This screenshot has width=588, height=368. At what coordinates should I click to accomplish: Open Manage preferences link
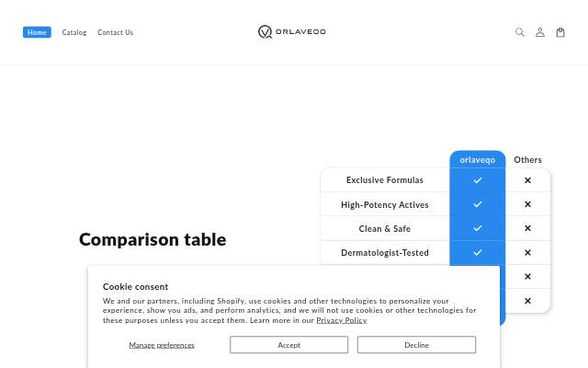162,345
